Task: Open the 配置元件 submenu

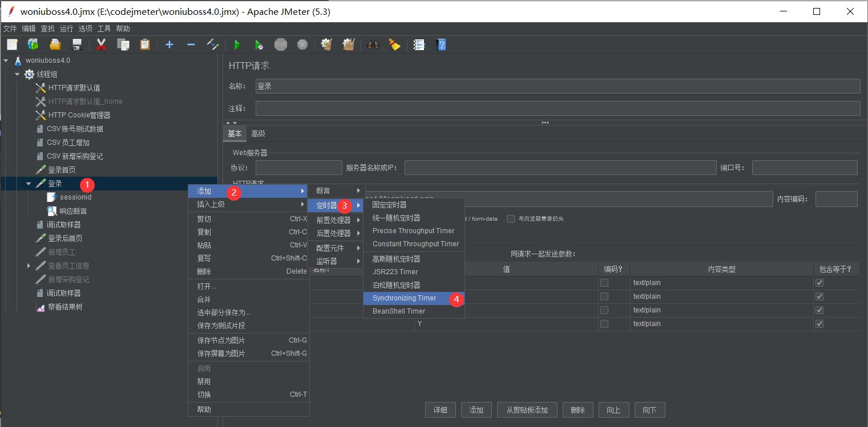Action: (x=336, y=248)
